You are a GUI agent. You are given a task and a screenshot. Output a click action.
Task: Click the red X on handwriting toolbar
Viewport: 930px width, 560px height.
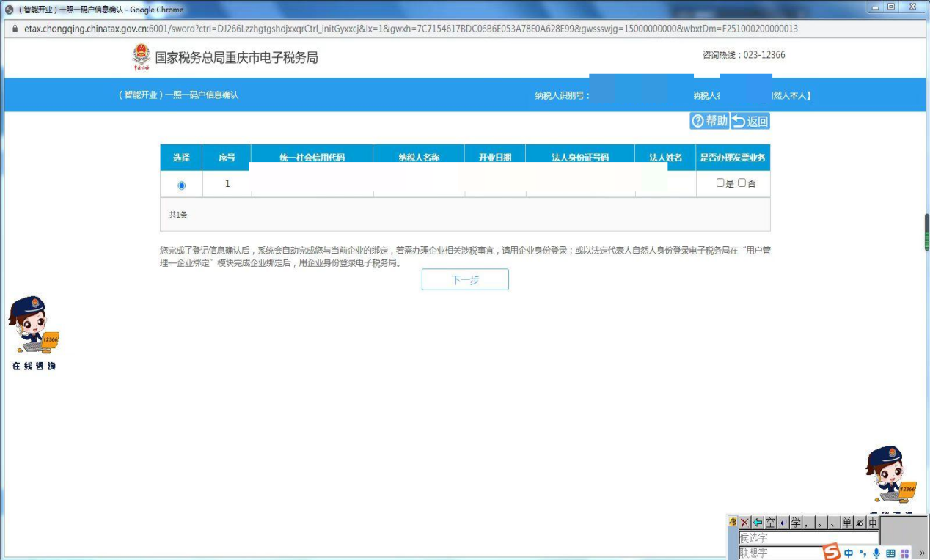tap(744, 523)
